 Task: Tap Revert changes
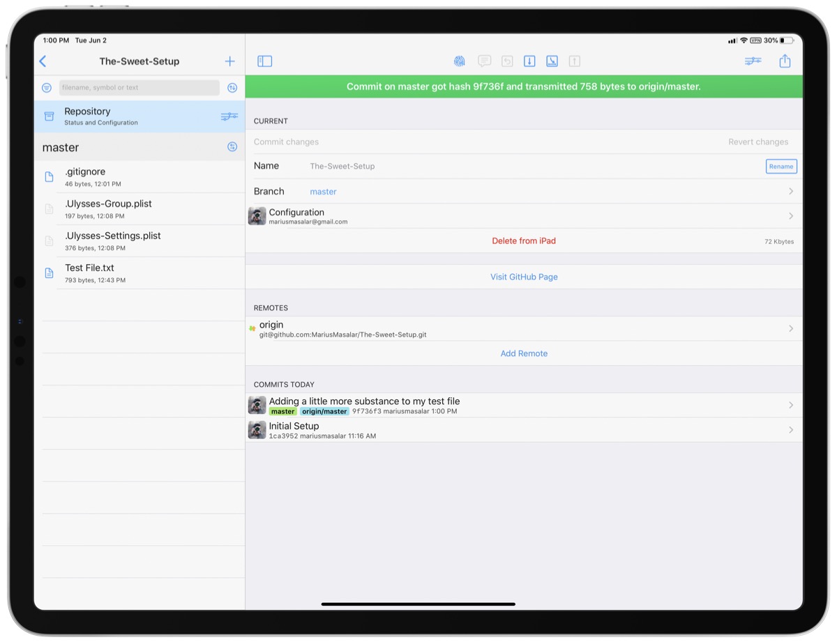[758, 141]
